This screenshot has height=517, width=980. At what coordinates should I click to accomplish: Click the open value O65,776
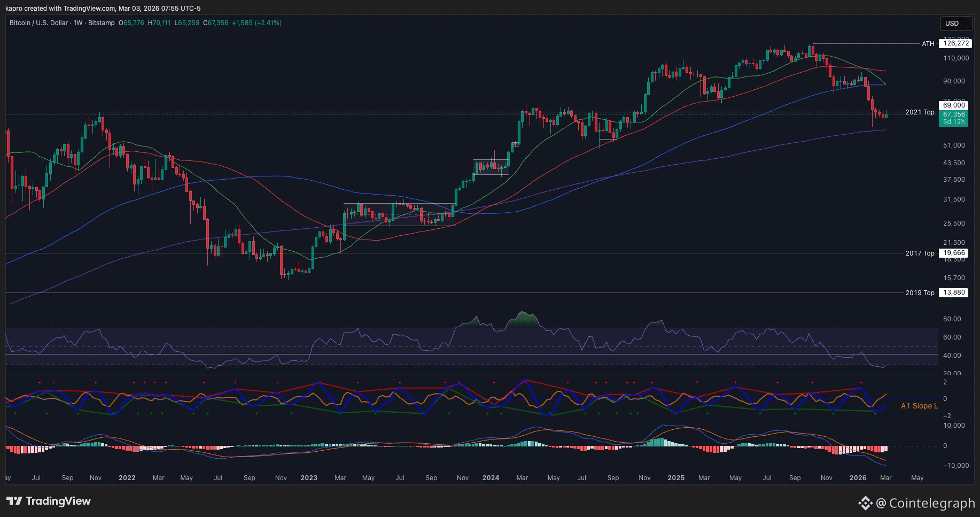point(131,23)
